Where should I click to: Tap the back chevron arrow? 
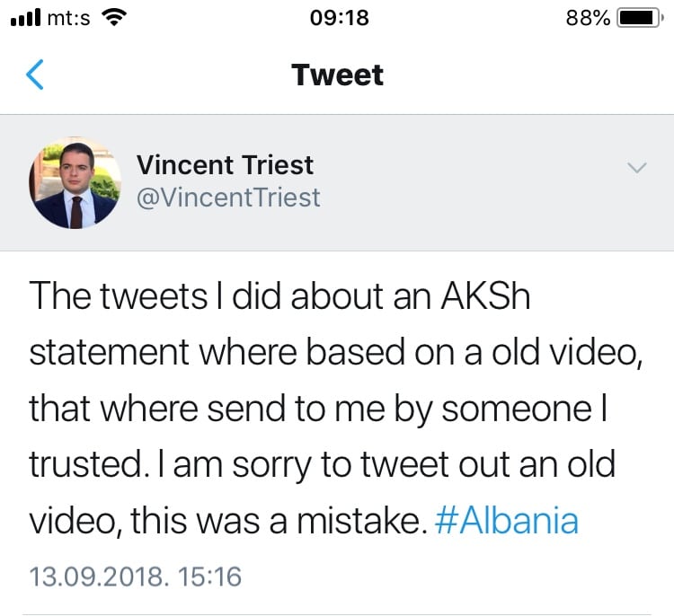click(x=34, y=75)
